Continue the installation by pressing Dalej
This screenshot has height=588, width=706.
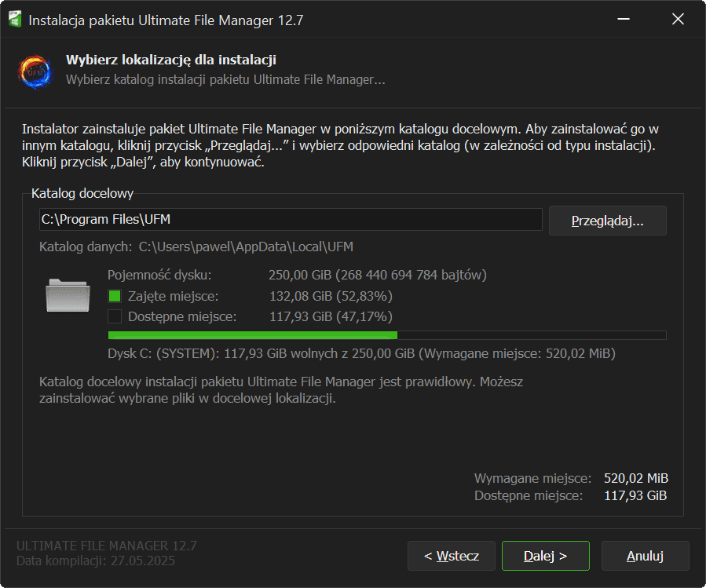click(x=545, y=556)
